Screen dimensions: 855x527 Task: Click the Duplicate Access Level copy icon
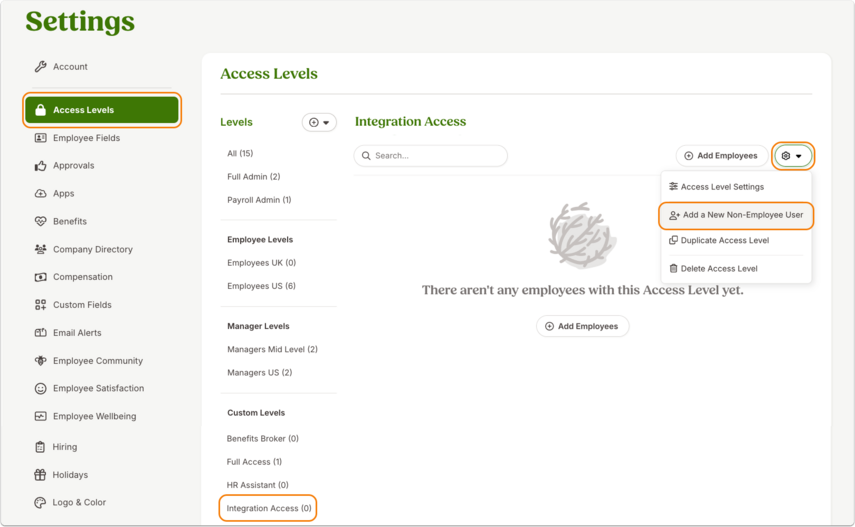click(673, 240)
